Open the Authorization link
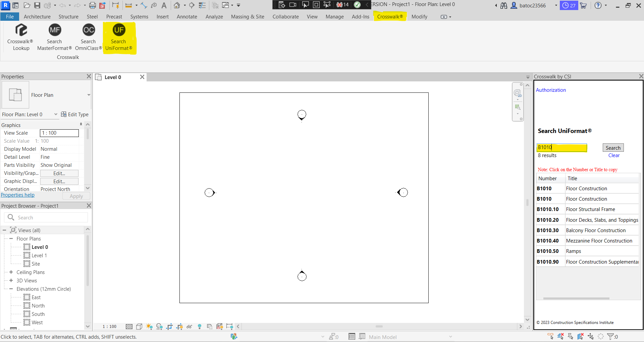This screenshot has width=644, height=342. tap(551, 90)
